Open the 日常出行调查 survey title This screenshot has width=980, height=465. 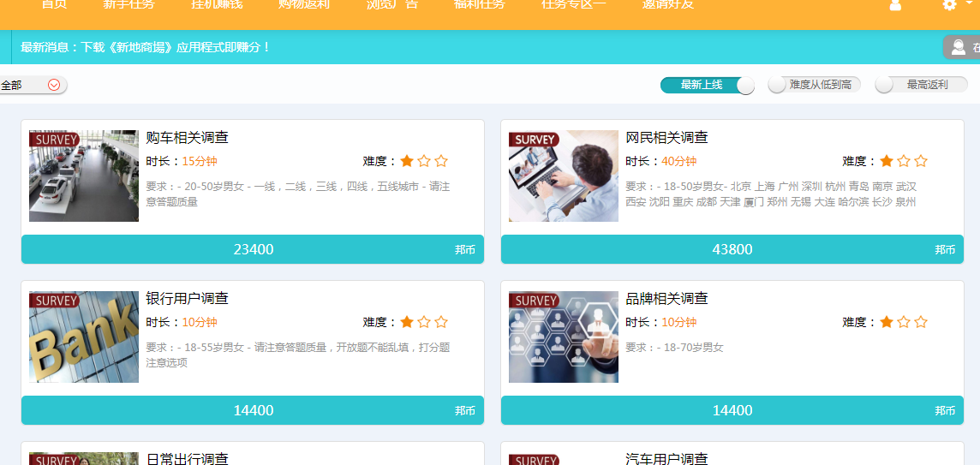(x=187, y=458)
